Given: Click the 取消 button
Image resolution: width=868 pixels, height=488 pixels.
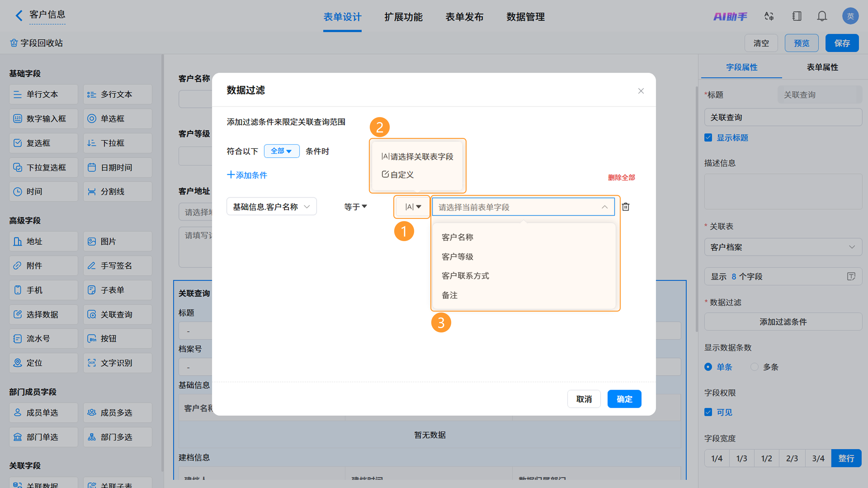Looking at the screenshot, I should pos(584,399).
